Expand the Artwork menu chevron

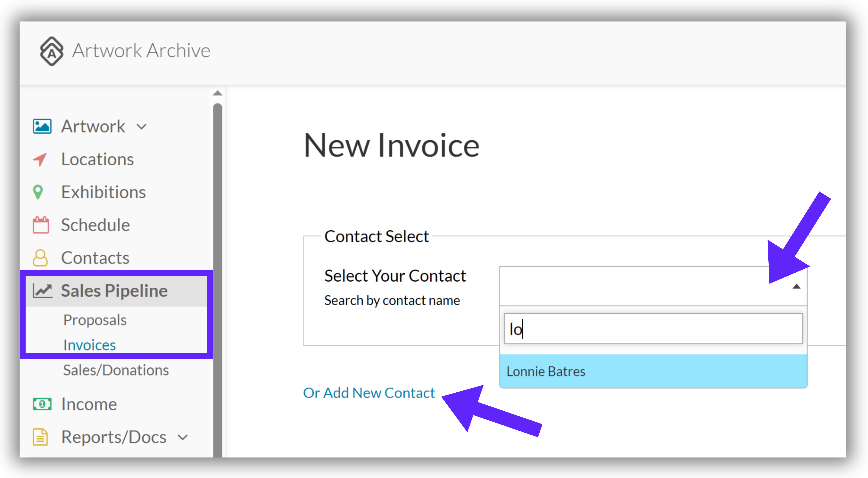142,127
